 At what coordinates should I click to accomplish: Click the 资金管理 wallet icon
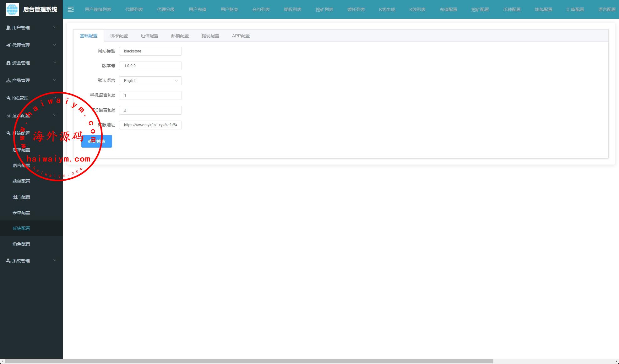[x=8, y=63]
